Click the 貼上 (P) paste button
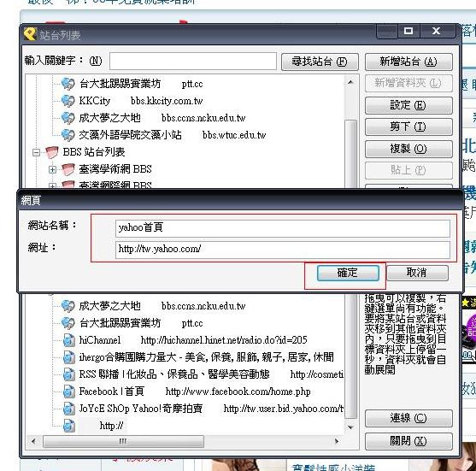The width and height of the screenshot is (476, 471). point(408,170)
